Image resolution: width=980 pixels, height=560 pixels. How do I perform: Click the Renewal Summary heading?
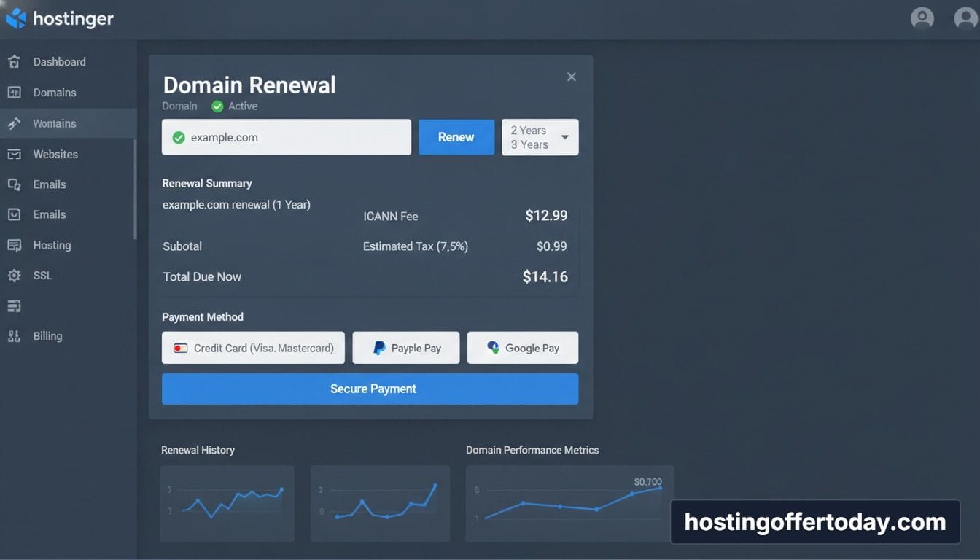[207, 184]
